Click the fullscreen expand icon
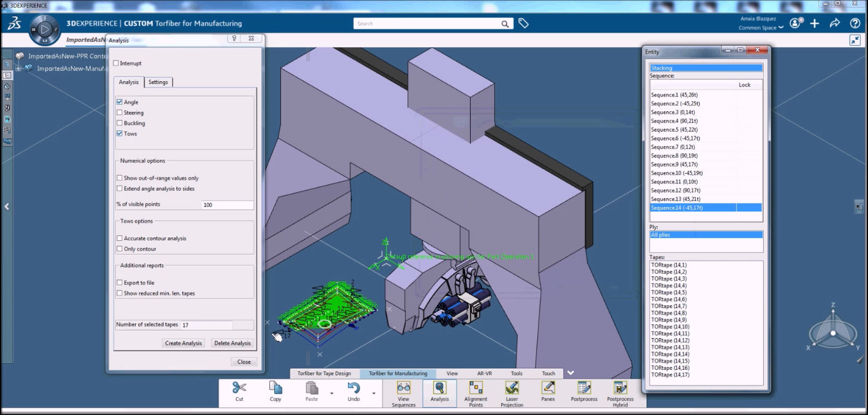Viewport: 868px width, 415px height. coord(855,40)
